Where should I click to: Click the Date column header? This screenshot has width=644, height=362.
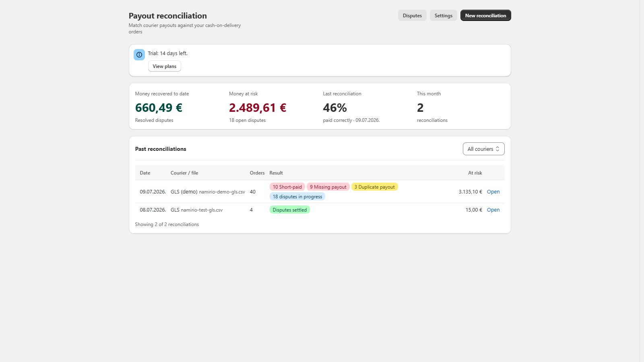[x=145, y=173]
